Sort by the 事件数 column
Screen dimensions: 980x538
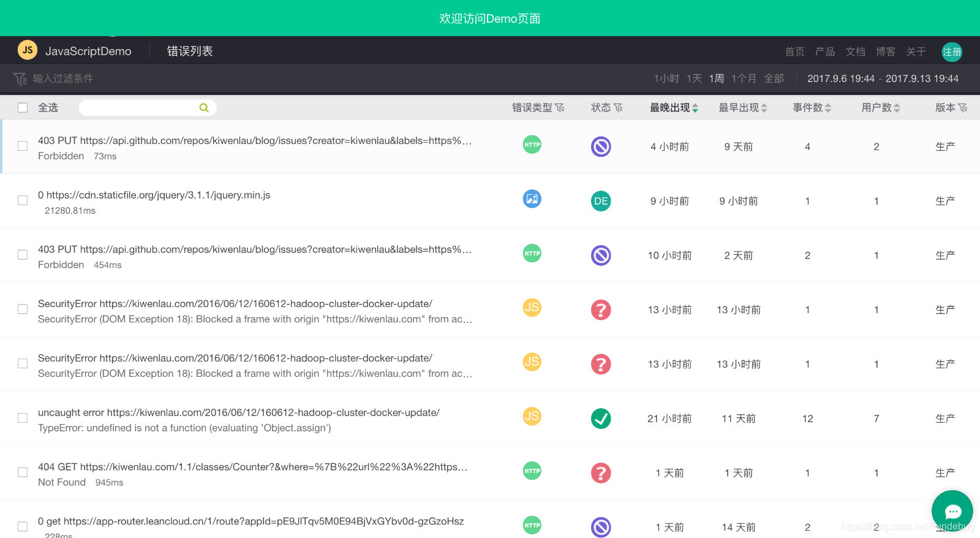pyautogui.click(x=812, y=108)
